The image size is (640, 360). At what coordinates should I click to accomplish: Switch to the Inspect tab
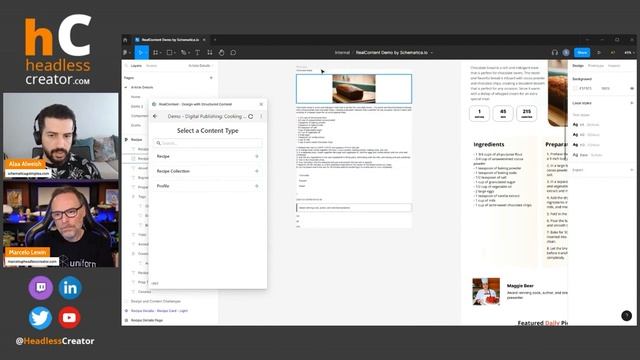(614, 66)
